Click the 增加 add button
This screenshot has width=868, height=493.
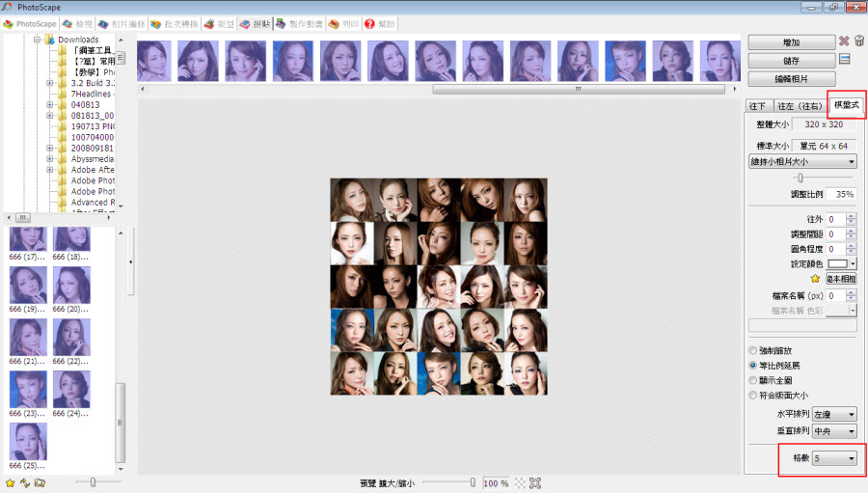(x=792, y=42)
